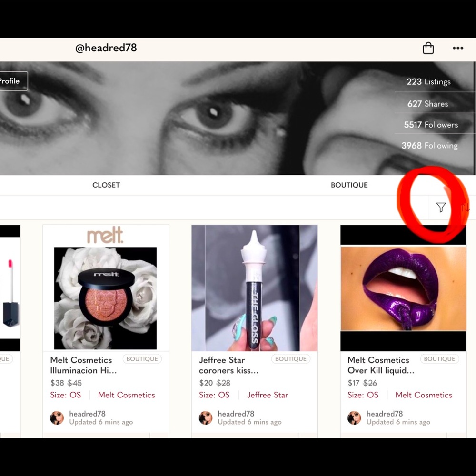Screen dimensions: 476x476
Task: Open listing title Melt Cosmetics Over Kill liquid...
Action: tap(381, 365)
